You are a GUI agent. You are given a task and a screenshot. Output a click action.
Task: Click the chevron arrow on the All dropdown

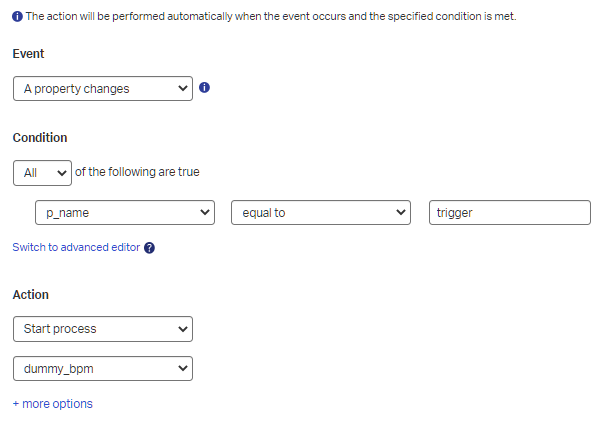click(64, 172)
